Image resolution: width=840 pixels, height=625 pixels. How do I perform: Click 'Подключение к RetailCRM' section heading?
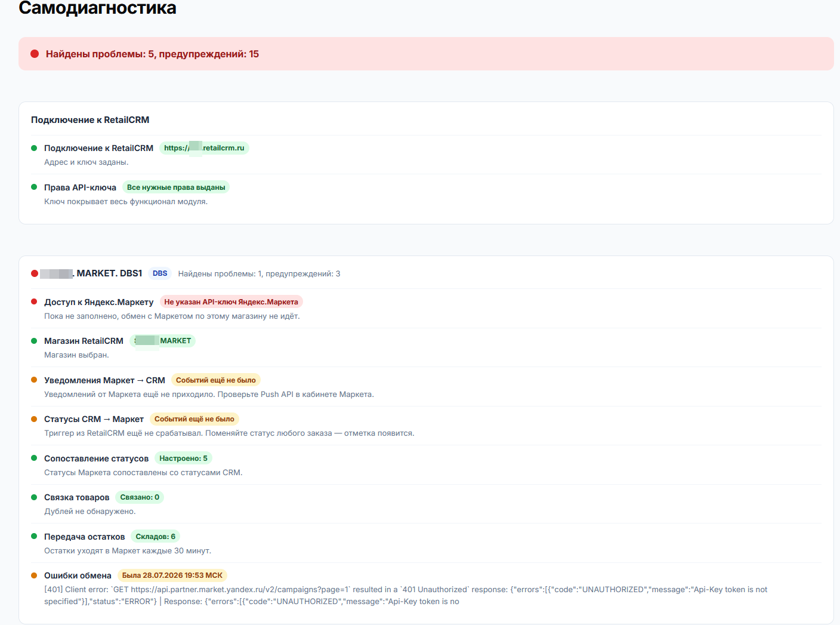point(90,120)
